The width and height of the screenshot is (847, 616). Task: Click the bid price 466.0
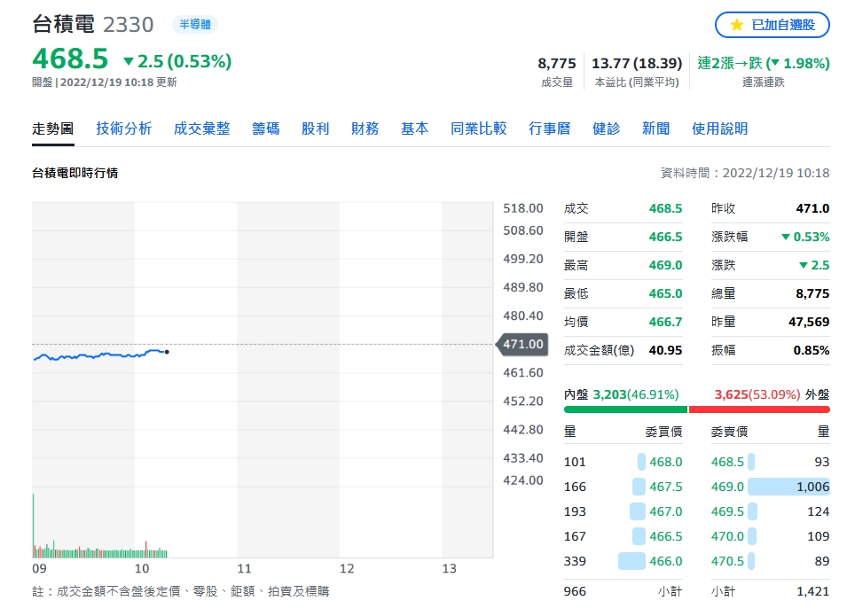tap(665, 561)
